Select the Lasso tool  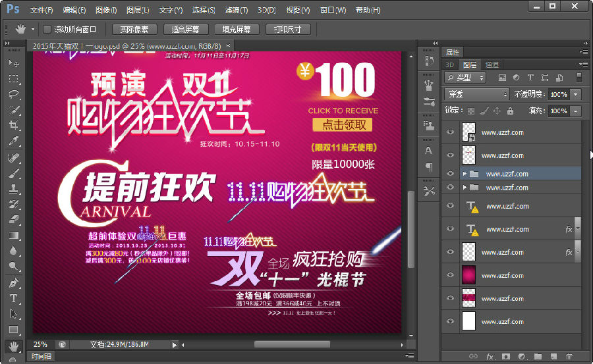click(14, 94)
